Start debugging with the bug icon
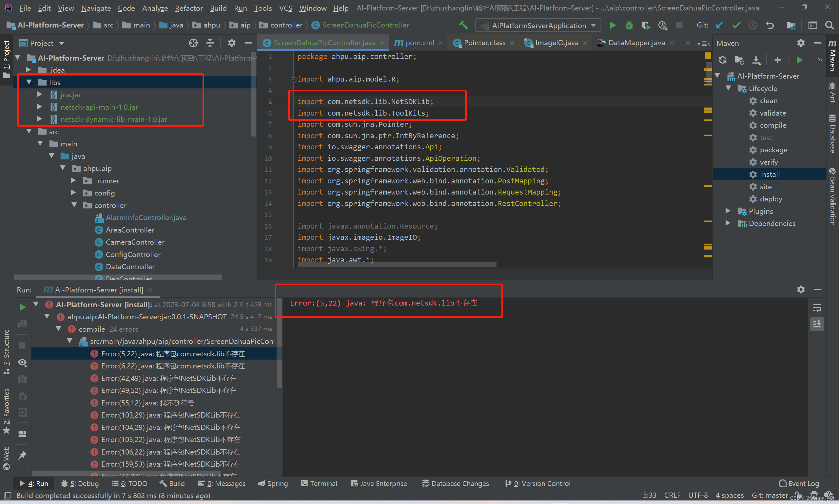The height and width of the screenshot is (504, 839). tap(629, 25)
